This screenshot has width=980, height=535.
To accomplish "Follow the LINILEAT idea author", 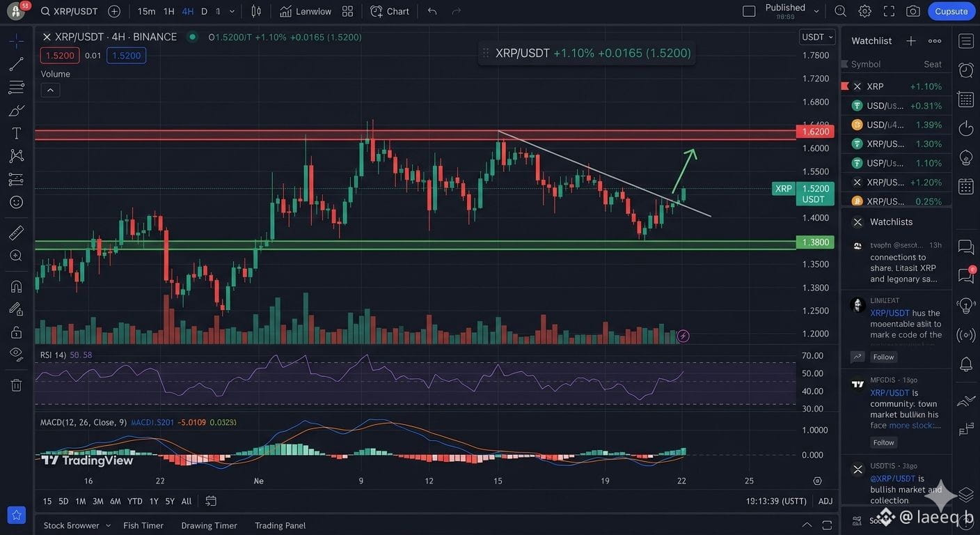I will tap(884, 357).
